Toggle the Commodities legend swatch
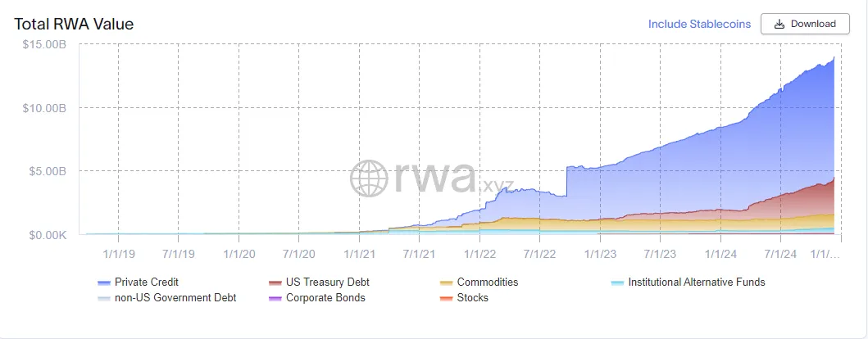The width and height of the screenshot is (868, 339). [x=446, y=282]
